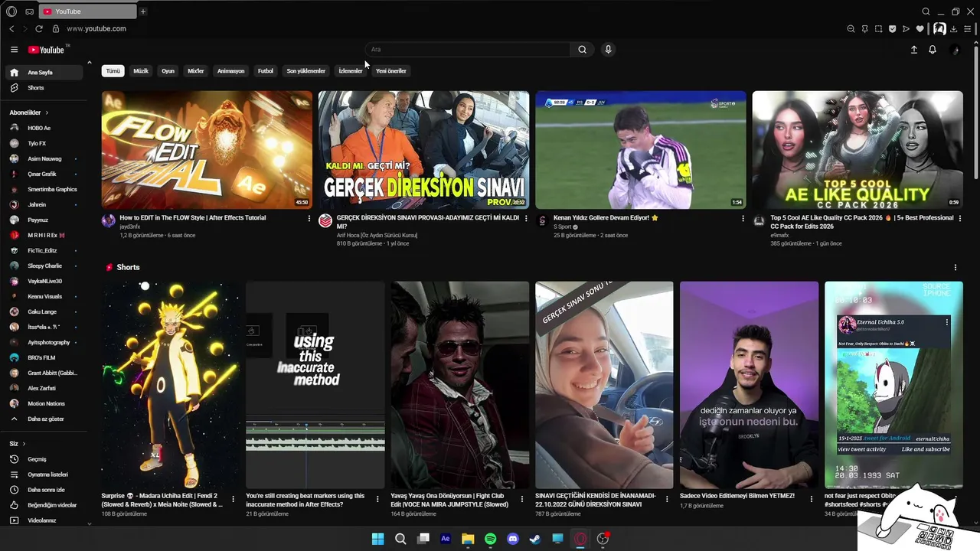This screenshot has height=551, width=980.
Task: Open the browser snapshot capture tool
Action: tap(878, 29)
